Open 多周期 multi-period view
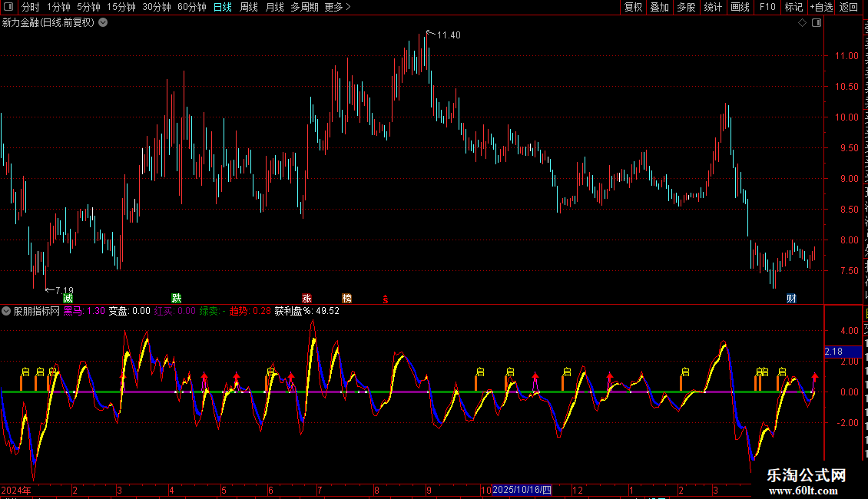 [x=304, y=7]
